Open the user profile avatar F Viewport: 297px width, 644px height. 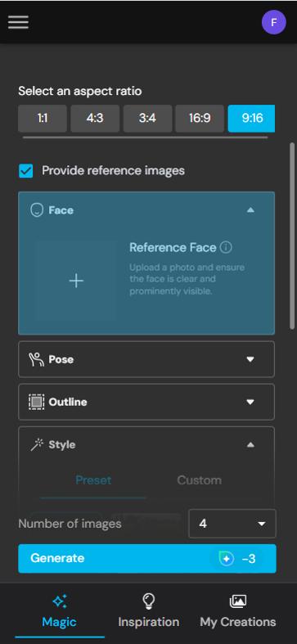pyautogui.click(x=273, y=22)
